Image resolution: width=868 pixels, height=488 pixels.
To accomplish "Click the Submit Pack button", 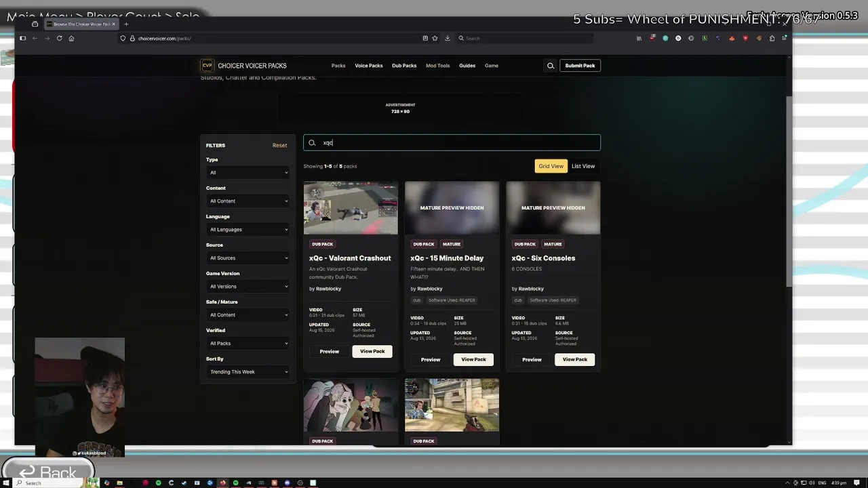I will [580, 66].
